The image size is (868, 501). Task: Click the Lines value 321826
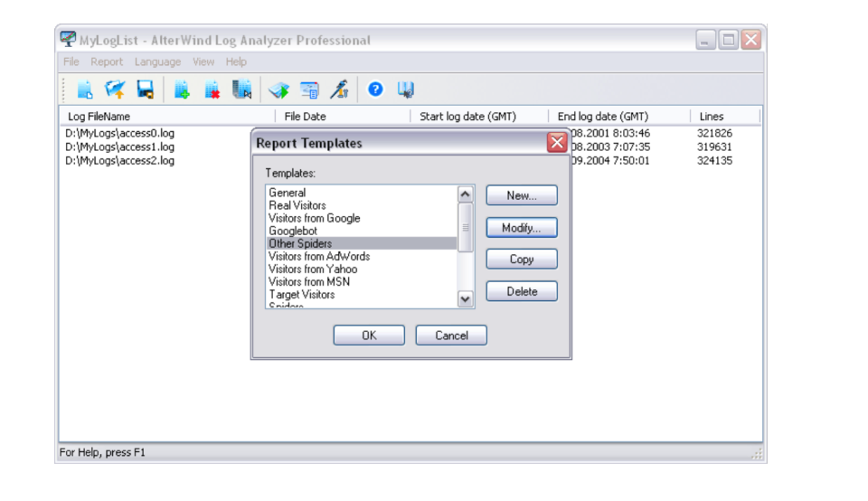click(714, 134)
